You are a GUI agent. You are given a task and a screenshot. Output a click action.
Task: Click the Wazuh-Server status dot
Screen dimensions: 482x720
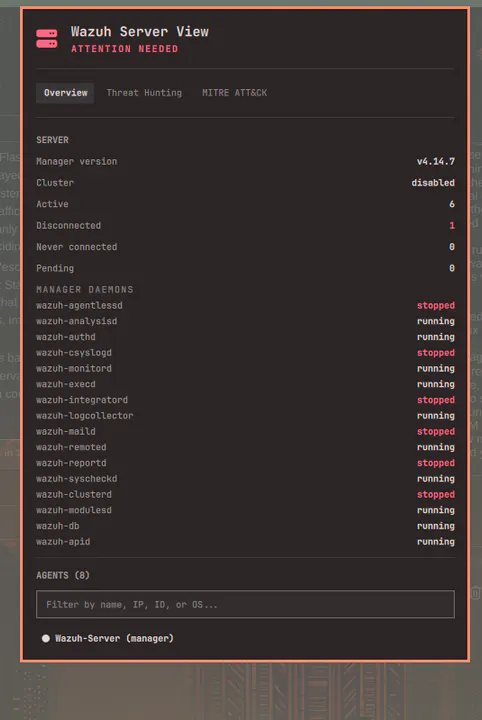[x=45, y=638]
